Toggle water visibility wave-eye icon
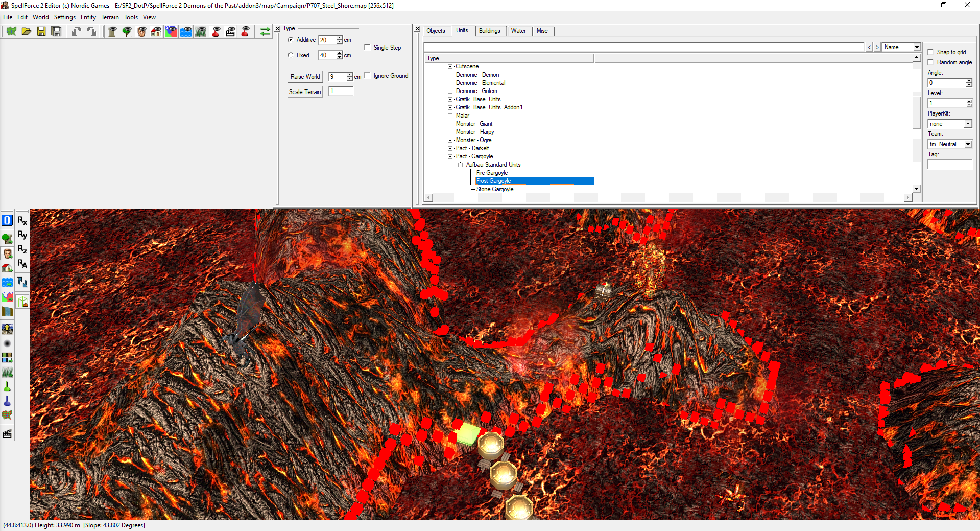The width and height of the screenshot is (980, 531). click(186, 32)
